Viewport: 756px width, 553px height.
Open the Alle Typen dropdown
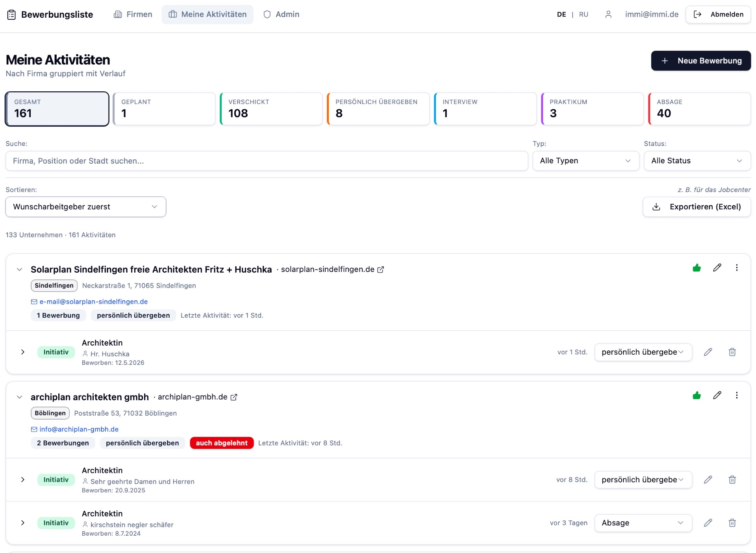586,161
